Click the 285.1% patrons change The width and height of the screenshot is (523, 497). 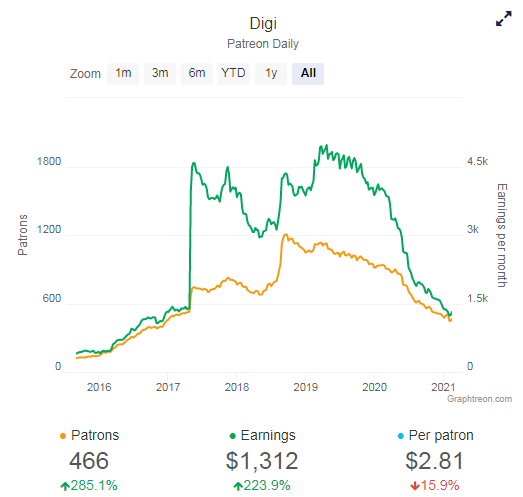(x=94, y=485)
